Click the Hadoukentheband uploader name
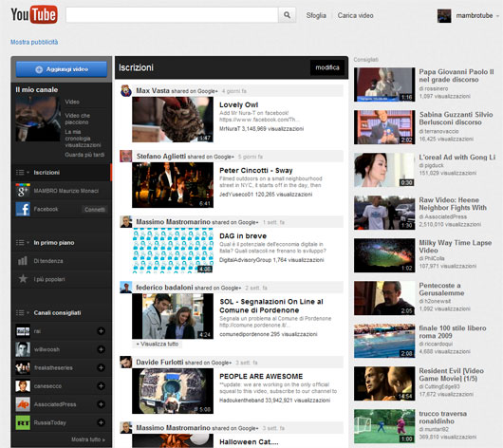Screen dimensions: 503x448 [x=243, y=401]
